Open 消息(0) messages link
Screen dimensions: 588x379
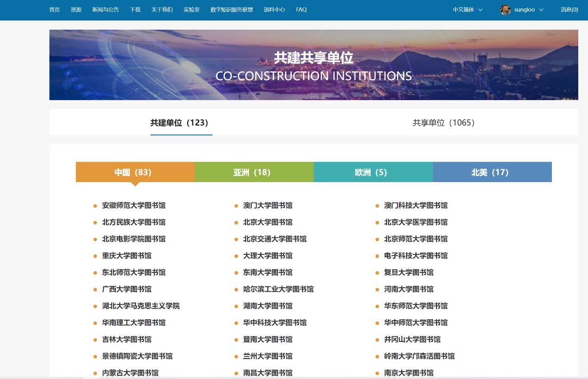point(569,10)
